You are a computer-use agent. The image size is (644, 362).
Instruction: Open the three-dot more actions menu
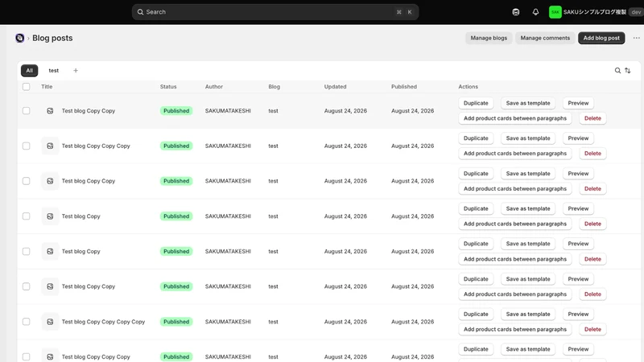636,38
